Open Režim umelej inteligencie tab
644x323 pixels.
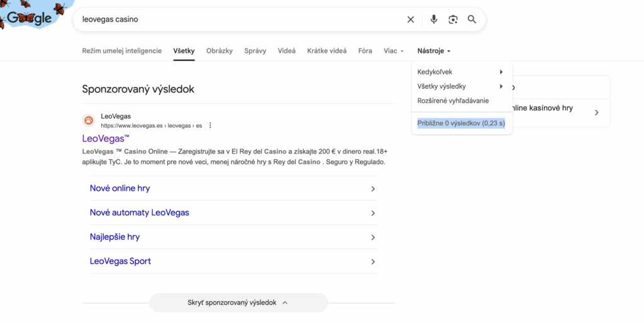coord(122,51)
